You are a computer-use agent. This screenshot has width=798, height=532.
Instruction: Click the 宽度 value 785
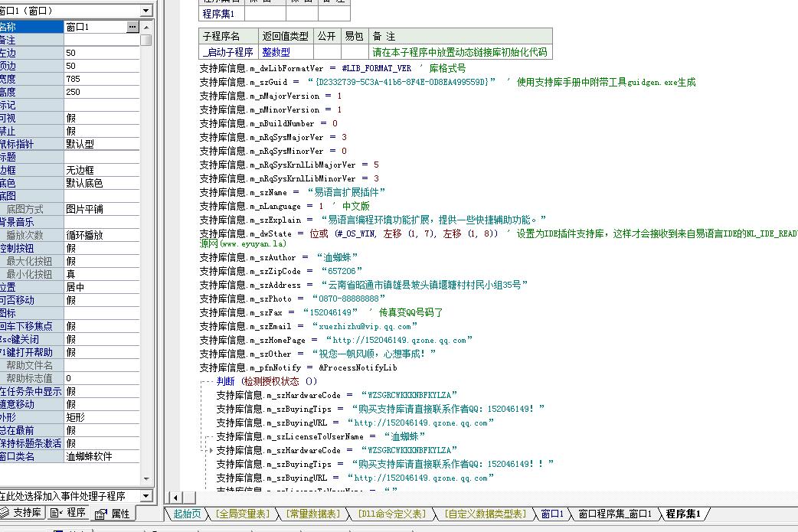(x=102, y=79)
